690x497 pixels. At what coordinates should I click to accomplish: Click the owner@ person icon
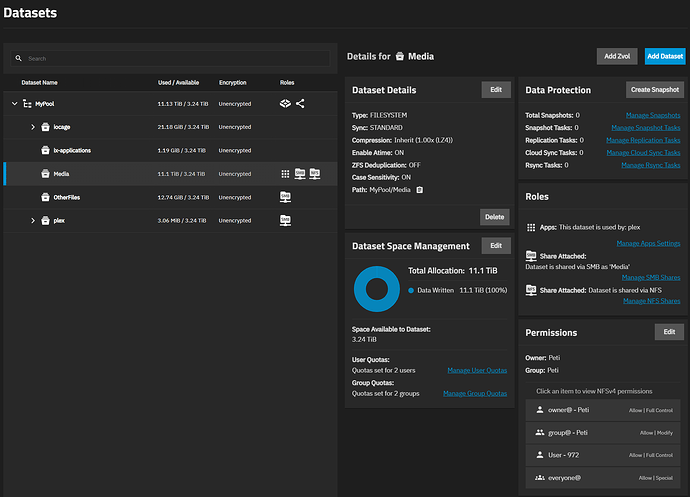[540, 409]
